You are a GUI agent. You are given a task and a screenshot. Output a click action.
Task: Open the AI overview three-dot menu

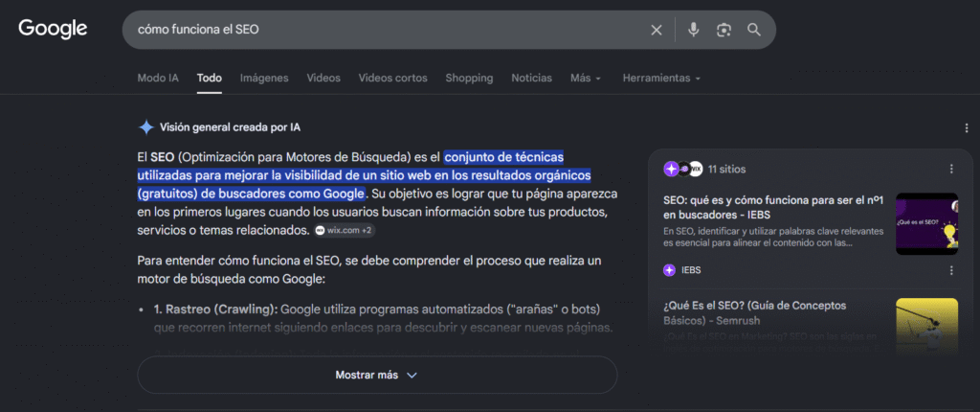[x=967, y=127]
